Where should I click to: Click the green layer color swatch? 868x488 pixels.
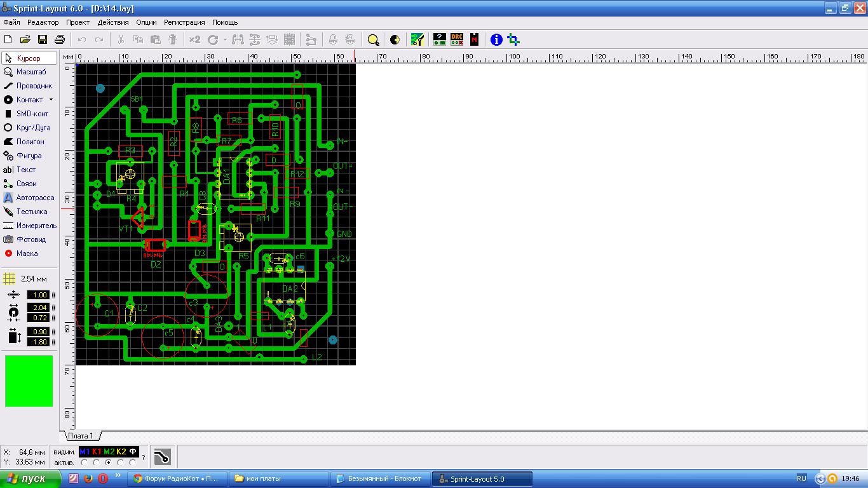click(29, 381)
